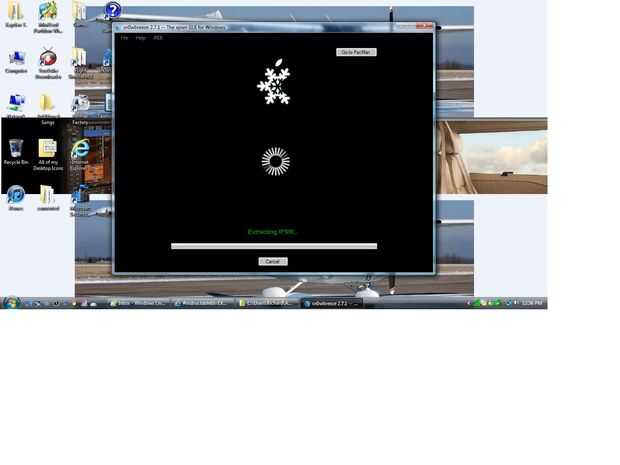The image size is (620, 465).
Task: Open the Network desktop icon
Action: click(x=16, y=106)
